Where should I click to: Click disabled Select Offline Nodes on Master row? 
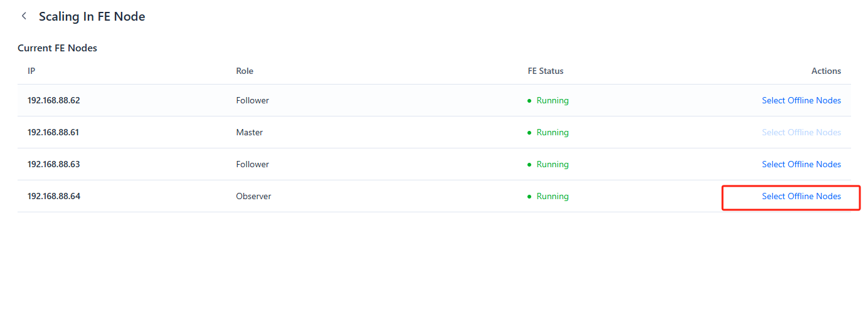click(x=801, y=132)
